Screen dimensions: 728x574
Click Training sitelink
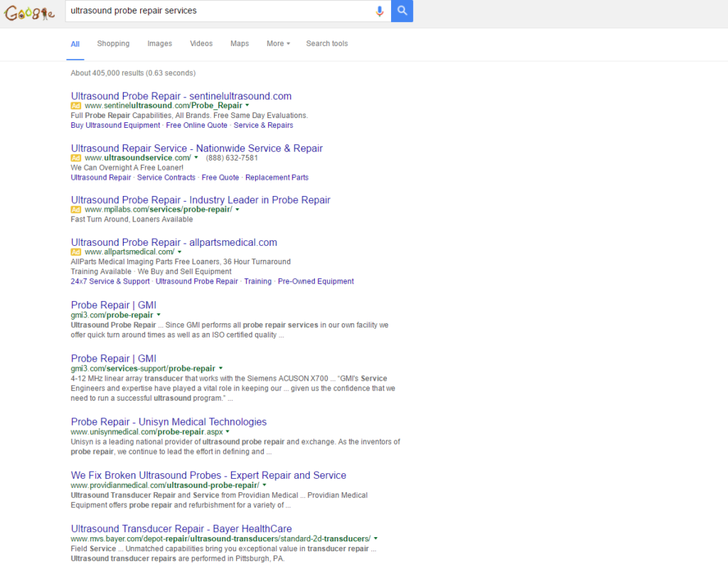tap(257, 281)
